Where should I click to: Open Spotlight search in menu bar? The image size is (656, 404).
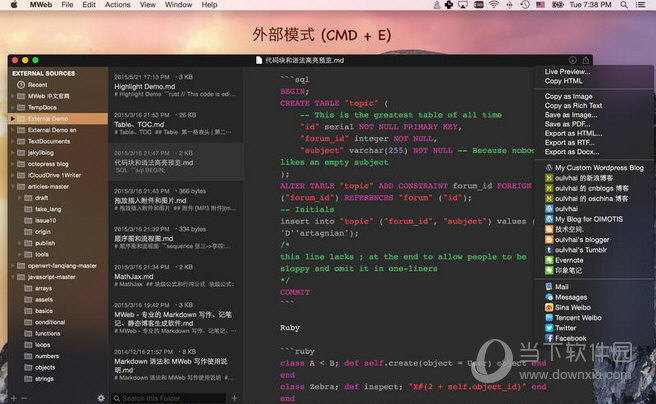(624, 5)
